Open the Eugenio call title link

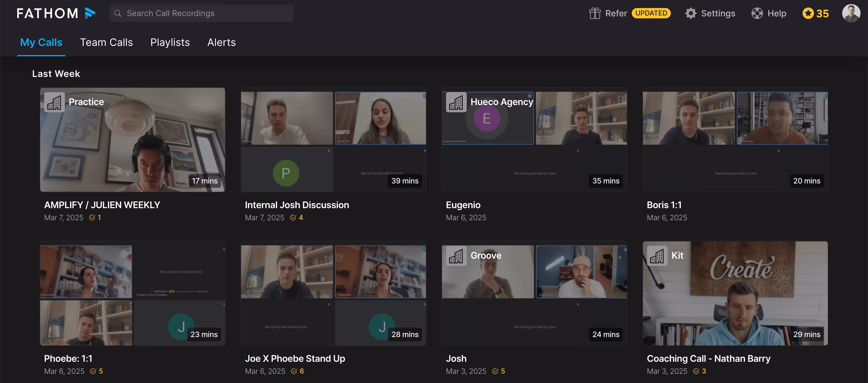click(463, 205)
